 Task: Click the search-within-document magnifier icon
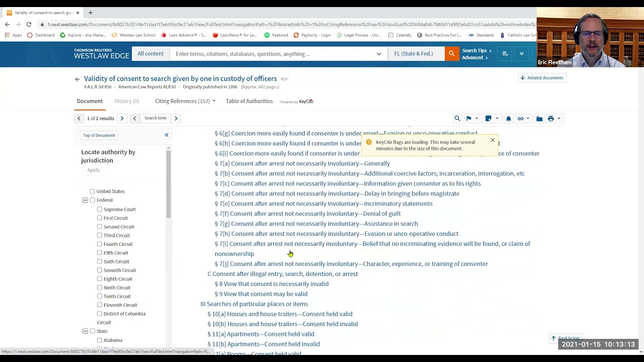(457, 119)
